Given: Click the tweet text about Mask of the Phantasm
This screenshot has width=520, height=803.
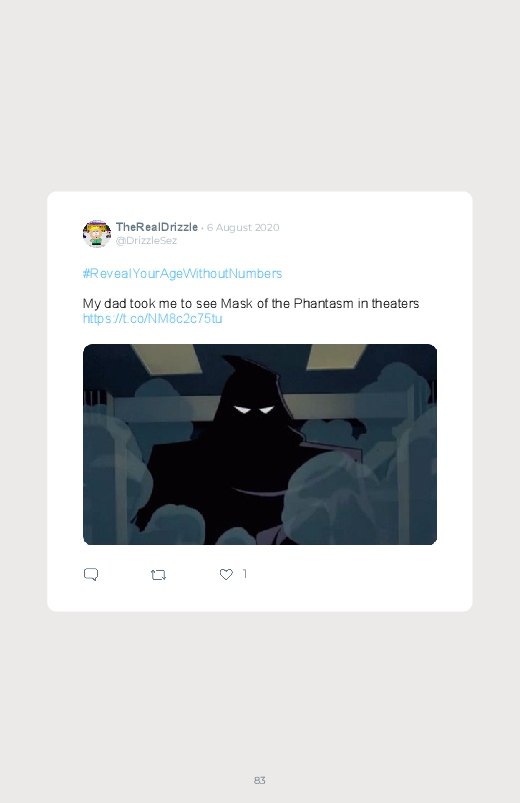Looking at the screenshot, I should [251, 304].
